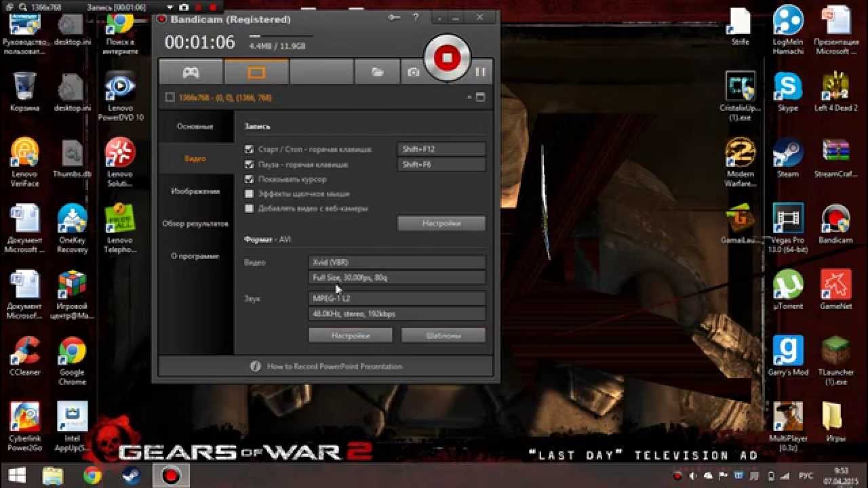Click the Shift+F6 hotkey field
The image size is (868, 488).
441,164
